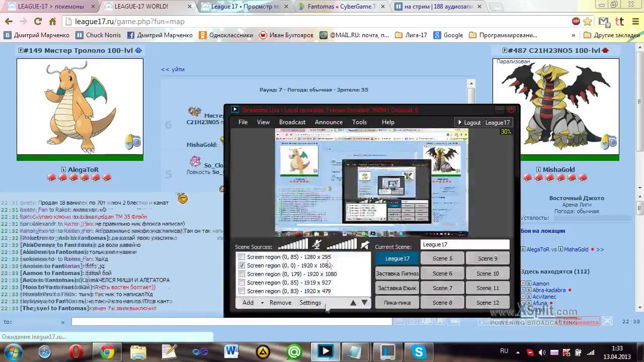Move the selected source up in XSplit

(x=353, y=303)
